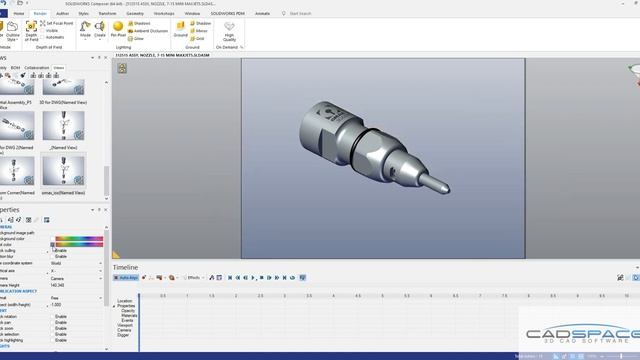Select the Viewport track in Timeline
Image resolution: width=640 pixels, height=360 pixels.
(x=125, y=325)
